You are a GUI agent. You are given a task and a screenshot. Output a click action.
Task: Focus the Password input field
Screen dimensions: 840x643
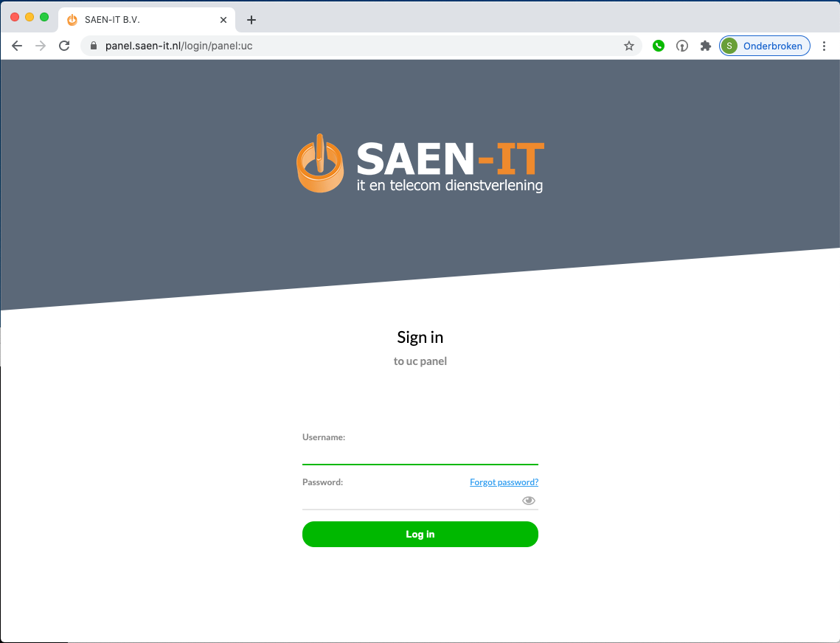[410, 501]
